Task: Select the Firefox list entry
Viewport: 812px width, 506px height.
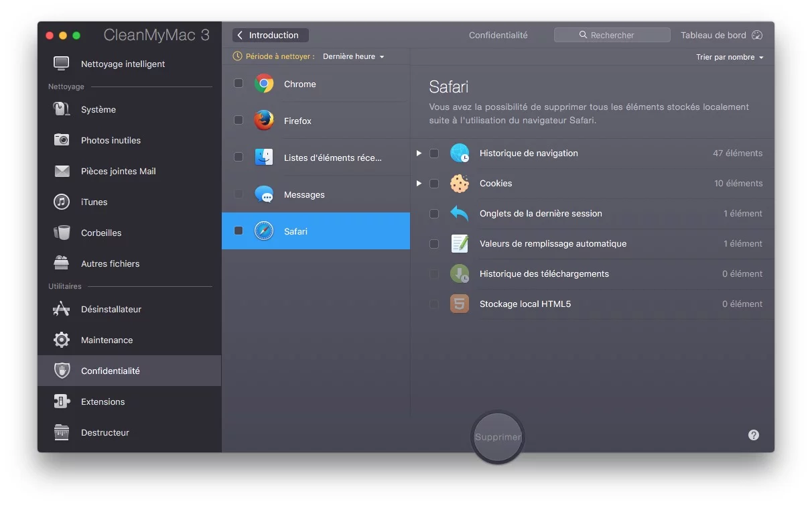Action: click(x=316, y=121)
